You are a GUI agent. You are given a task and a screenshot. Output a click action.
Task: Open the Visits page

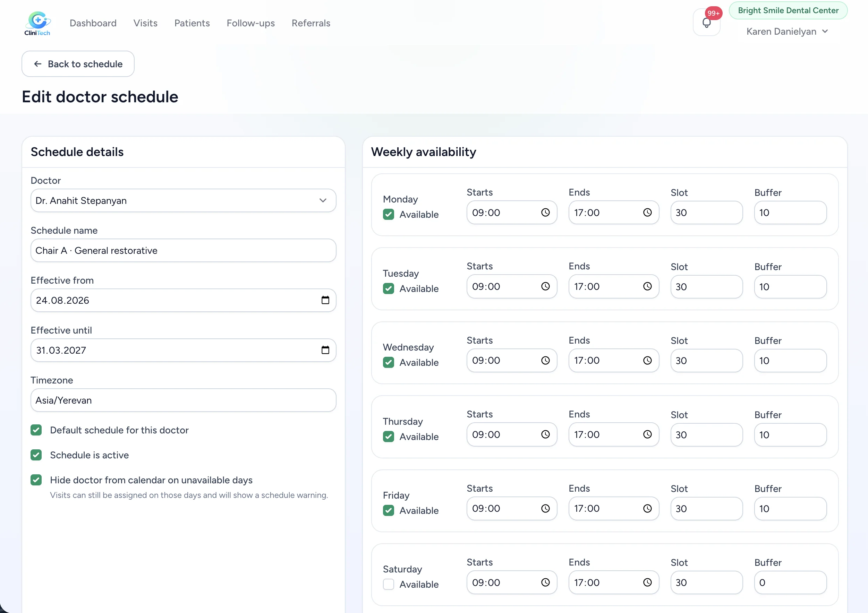[146, 23]
